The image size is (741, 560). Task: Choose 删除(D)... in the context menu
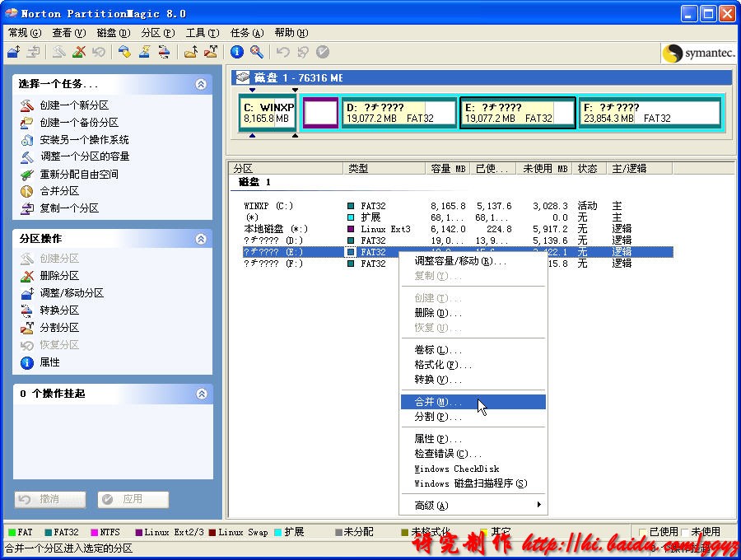click(x=473, y=313)
